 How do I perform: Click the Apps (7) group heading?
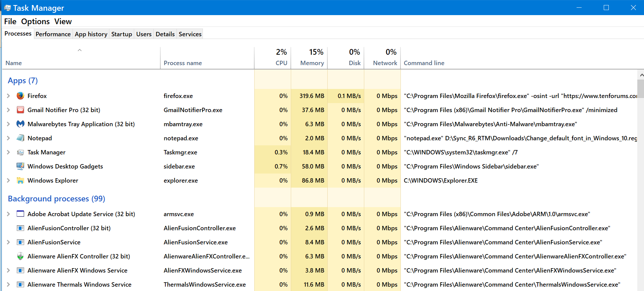[22, 81]
